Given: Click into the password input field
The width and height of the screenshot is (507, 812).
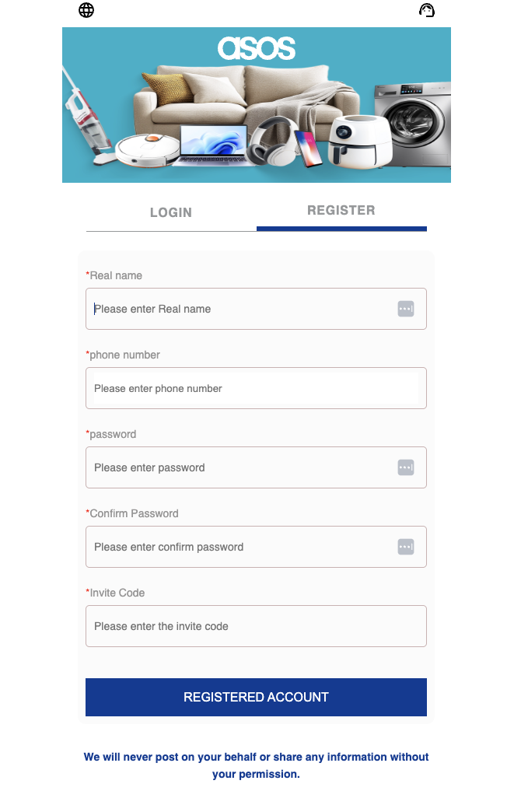Looking at the screenshot, I should (x=241, y=467).
